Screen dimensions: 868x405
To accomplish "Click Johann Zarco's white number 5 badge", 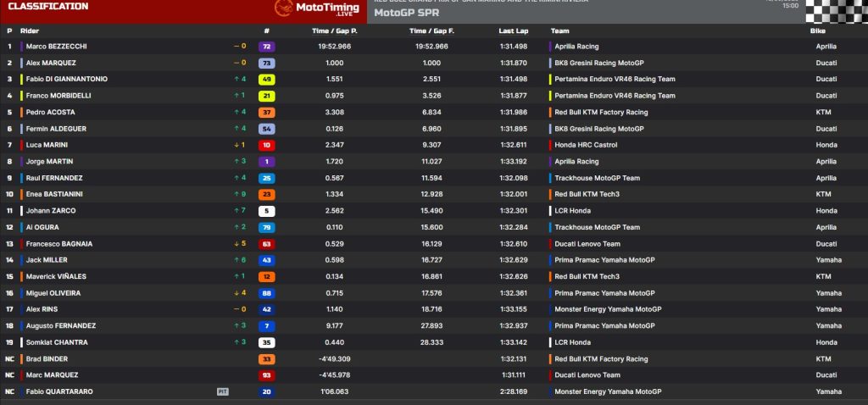I will pyautogui.click(x=266, y=211).
